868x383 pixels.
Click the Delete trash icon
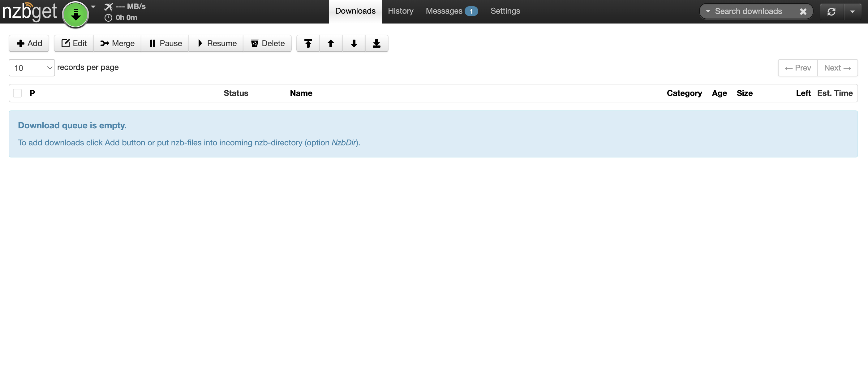pos(268,43)
